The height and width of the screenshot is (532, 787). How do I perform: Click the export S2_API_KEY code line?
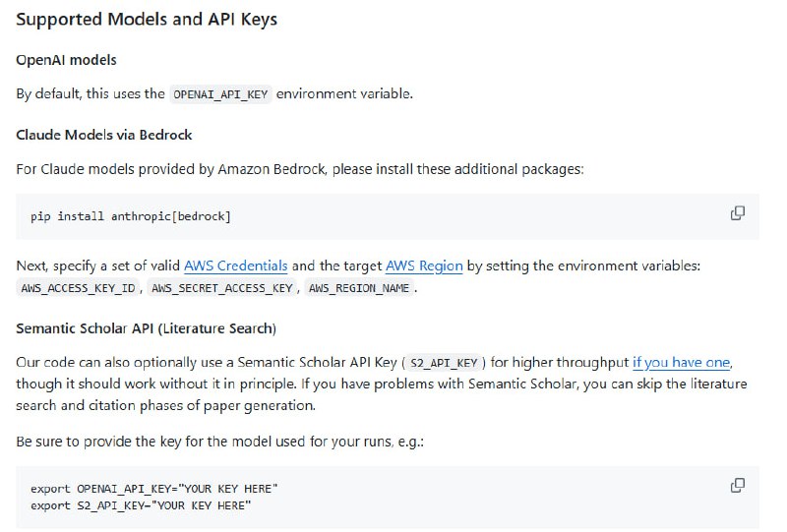click(x=141, y=504)
